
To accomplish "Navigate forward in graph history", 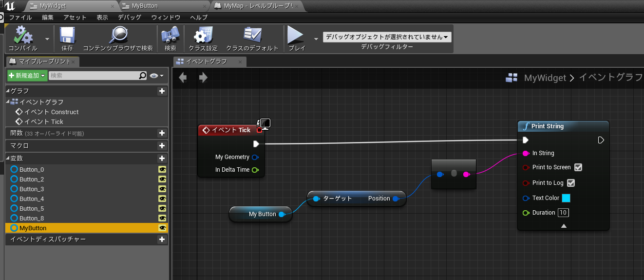I will click(x=203, y=78).
